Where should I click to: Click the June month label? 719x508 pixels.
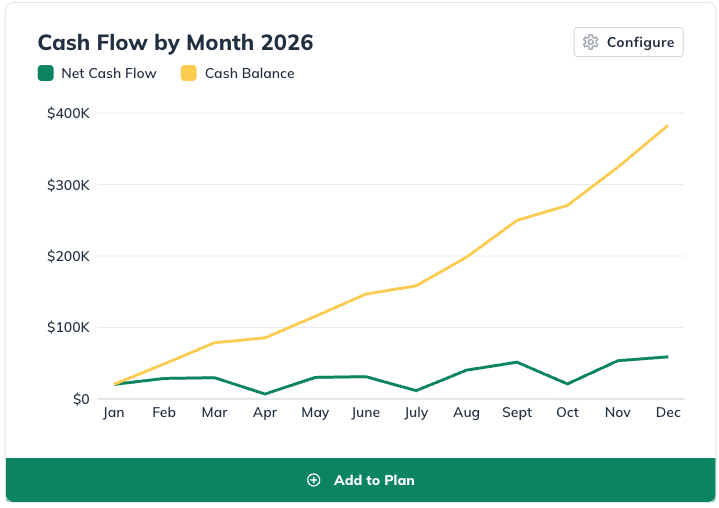point(365,413)
